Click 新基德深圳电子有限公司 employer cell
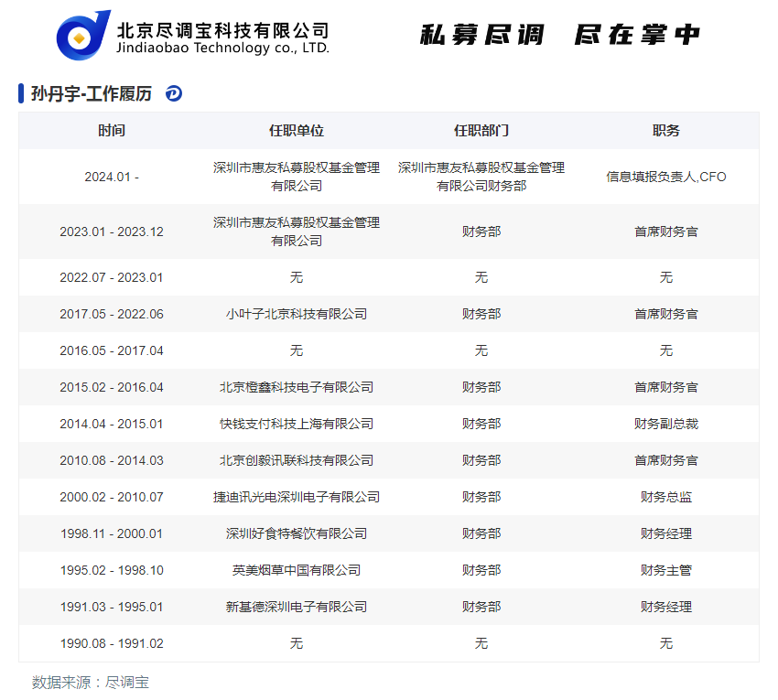The image size is (778, 700). pos(297,608)
